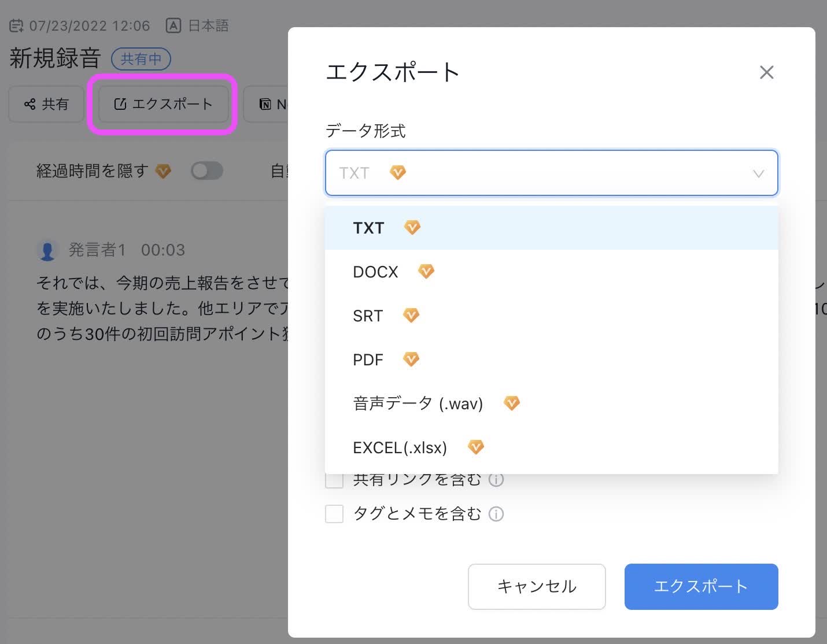Click the Notion button in toolbar

pyautogui.click(x=266, y=104)
